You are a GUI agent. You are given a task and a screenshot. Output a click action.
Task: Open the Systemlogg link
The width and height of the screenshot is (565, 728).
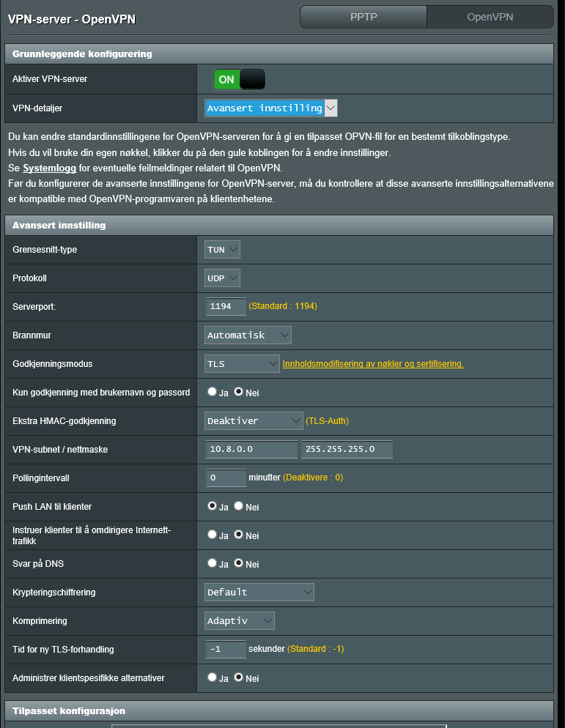coord(49,168)
